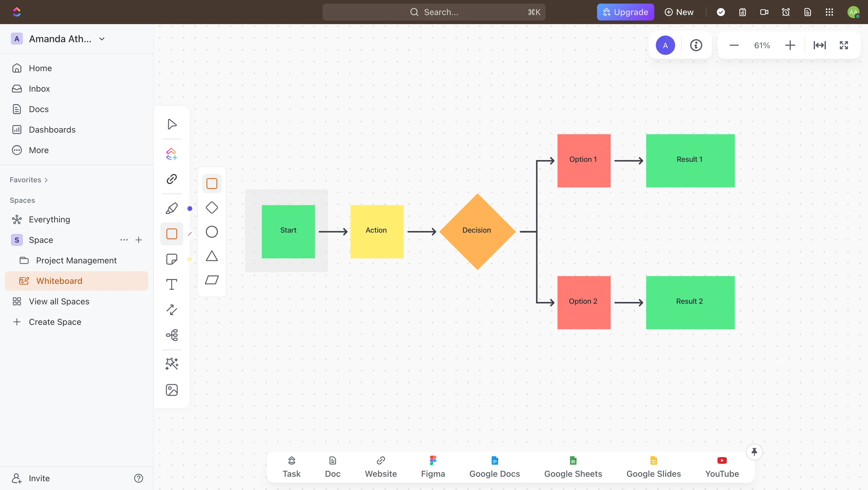868x490 pixels.
Task: Switch to the Google Docs embed tab
Action: 494,467
